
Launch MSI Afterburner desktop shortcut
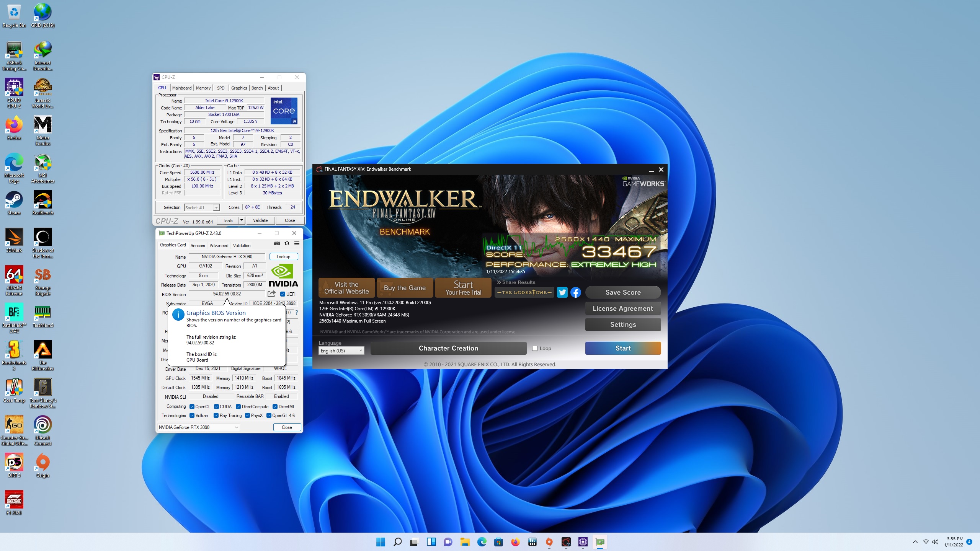pyautogui.click(x=42, y=168)
